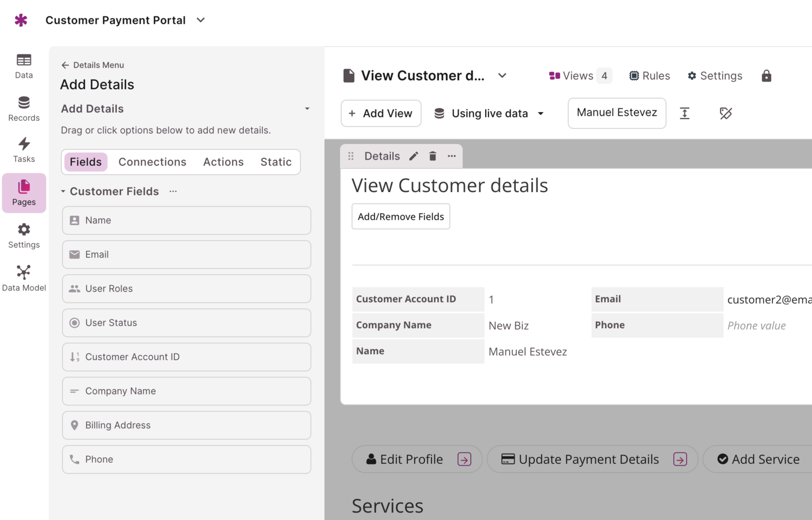Open Data Model in sidebar
This screenshot has width=812, height=520.
24,278
